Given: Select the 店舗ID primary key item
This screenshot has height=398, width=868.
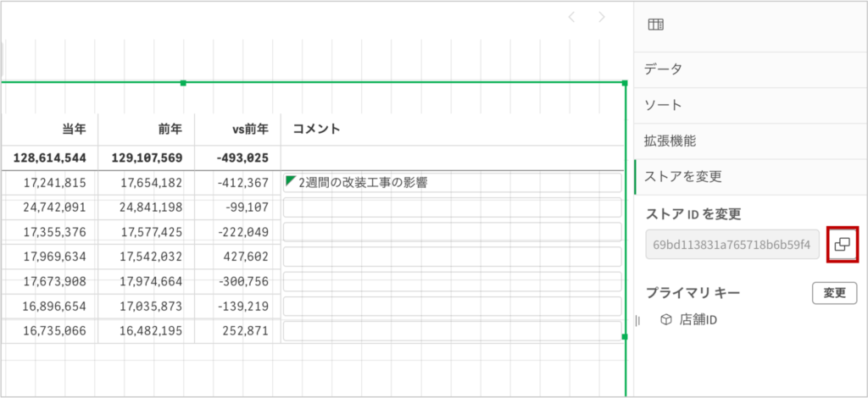Looking at the screenshot, I should (x=699, y=320).
